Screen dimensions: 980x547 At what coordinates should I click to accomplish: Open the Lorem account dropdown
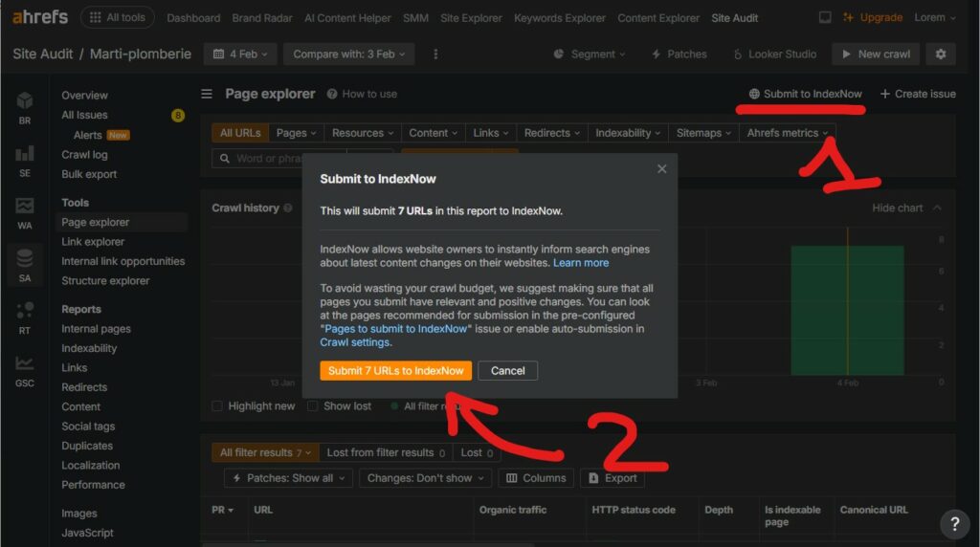934,17
